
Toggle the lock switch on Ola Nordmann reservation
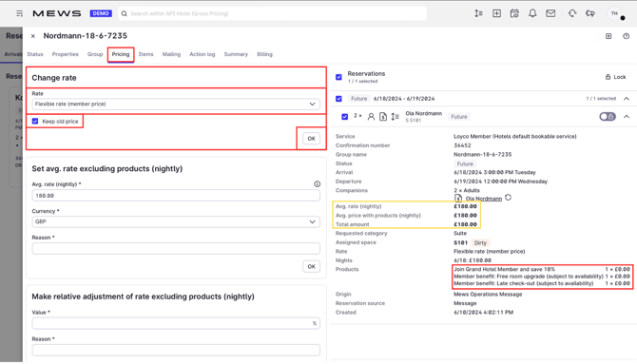(x=608, y=117)
